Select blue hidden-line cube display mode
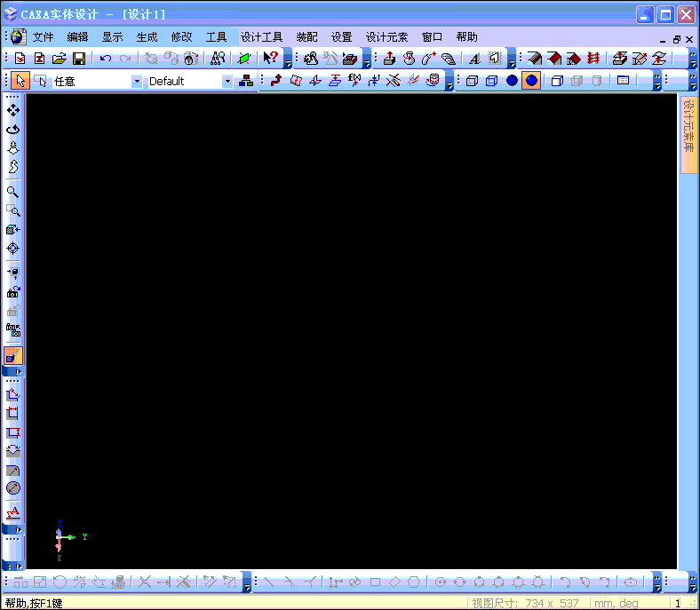Image resolution: width=700 pixels, height=610 pixels. [x=491, y=81]
